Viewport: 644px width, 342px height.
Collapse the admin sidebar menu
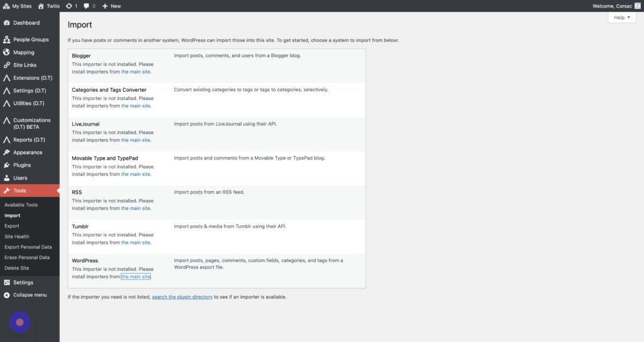26,295
